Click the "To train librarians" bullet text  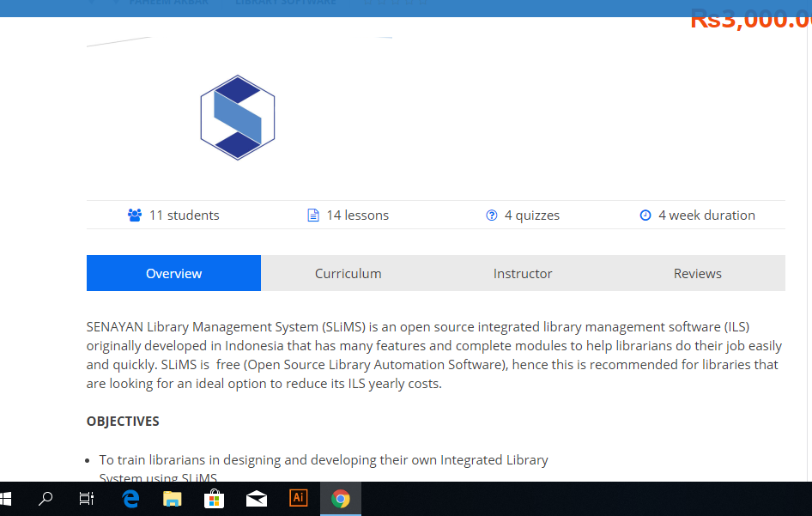pyautogui.click(x=324, y=469)
